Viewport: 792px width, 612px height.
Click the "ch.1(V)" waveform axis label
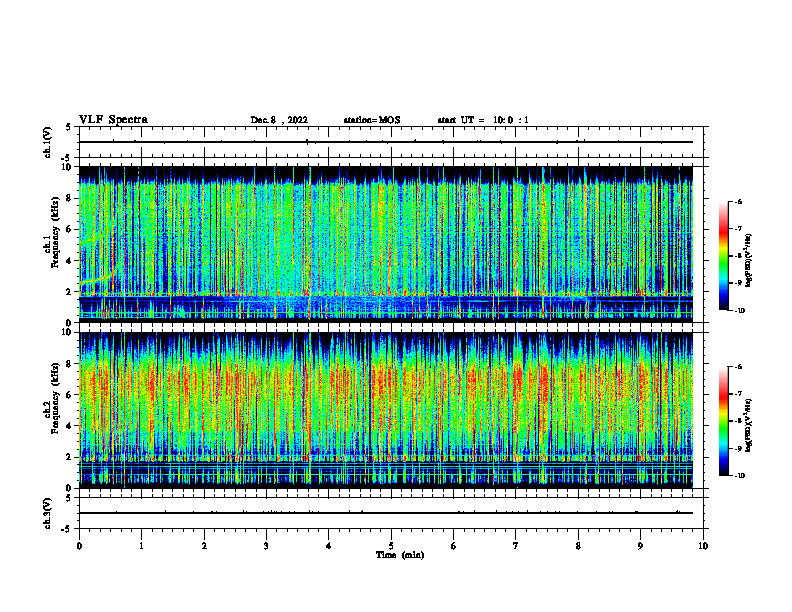pyautogui.click(x=48, y=142)
